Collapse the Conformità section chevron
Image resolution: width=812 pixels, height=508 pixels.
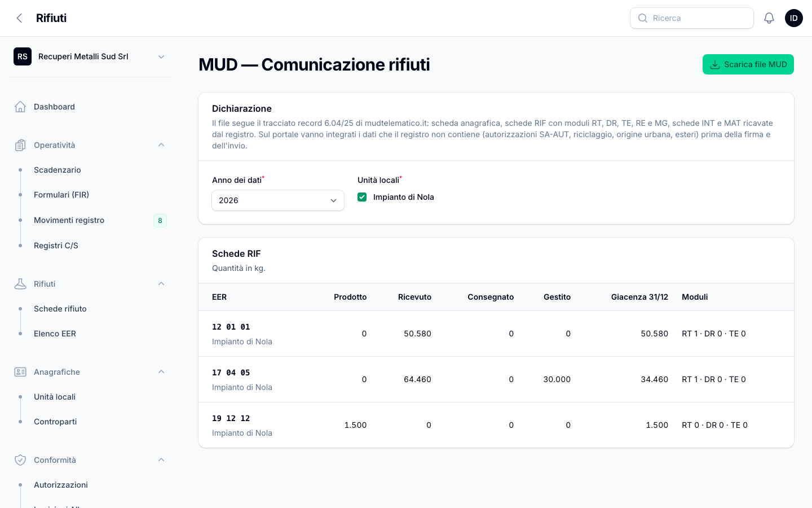click(161, 460)
